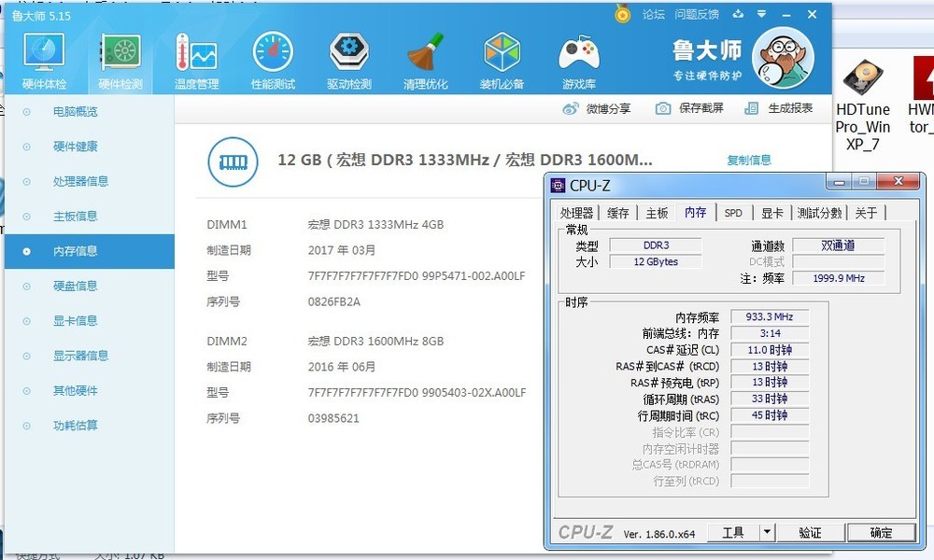
Task: Share via 微博分享
Action: coord(596,108)
